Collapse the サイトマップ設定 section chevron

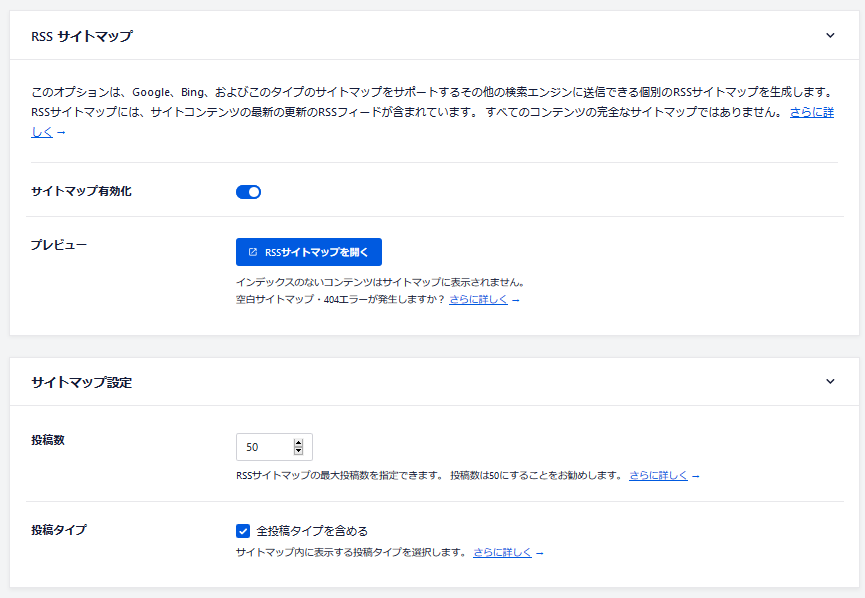tap(830, 381)
